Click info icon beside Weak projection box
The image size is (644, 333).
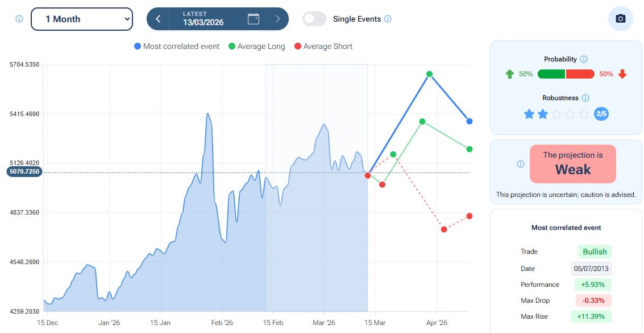coord(521,164)
